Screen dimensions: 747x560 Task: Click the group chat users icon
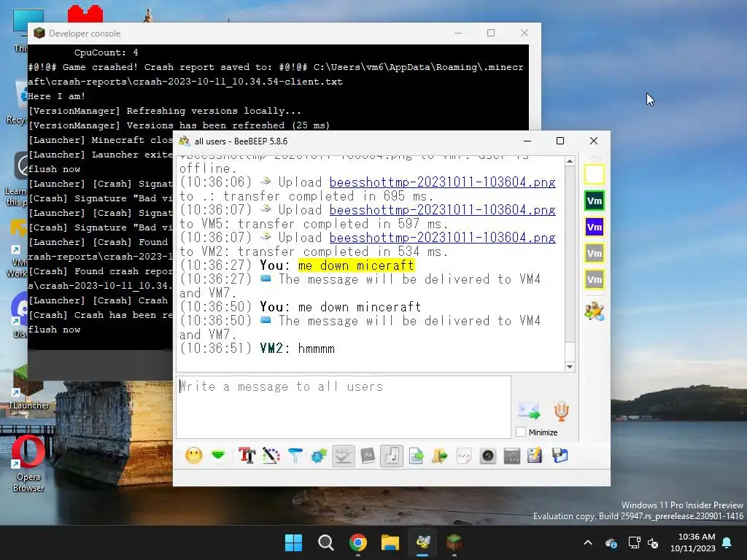pyautogui.click(x=594, y=311)
